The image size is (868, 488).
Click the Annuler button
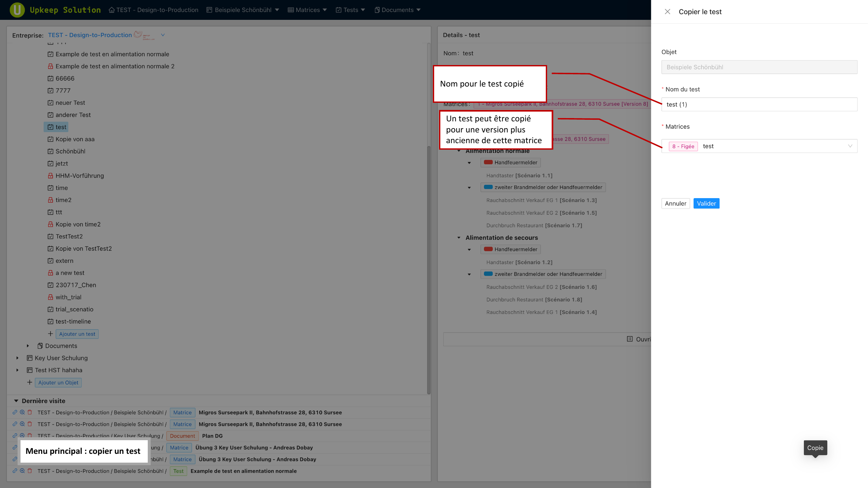tap(675, 203)
